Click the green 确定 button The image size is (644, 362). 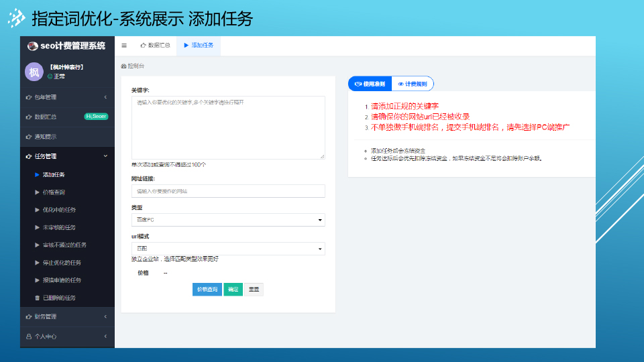coord(233,289)
